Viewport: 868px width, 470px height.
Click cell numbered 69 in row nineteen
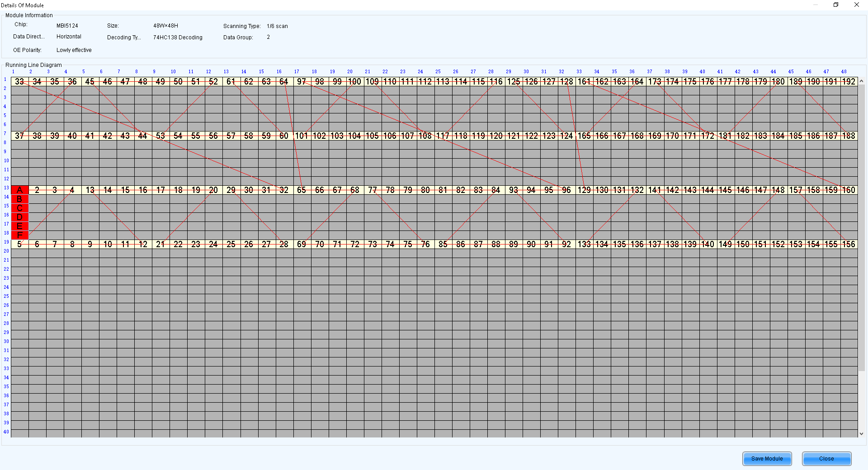[x=302, y=244]
